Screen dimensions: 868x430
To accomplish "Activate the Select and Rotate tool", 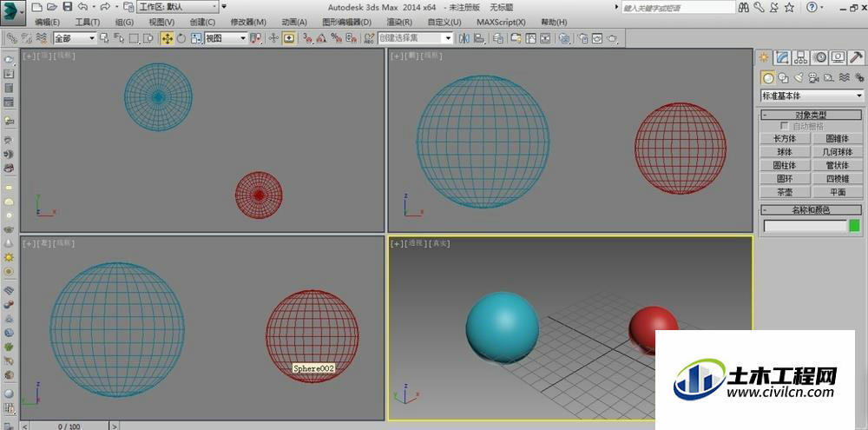I will 181,38.
